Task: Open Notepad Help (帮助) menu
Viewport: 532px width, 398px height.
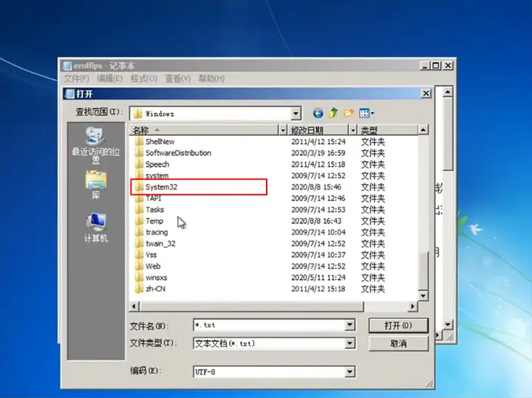Action: (211, 79)
